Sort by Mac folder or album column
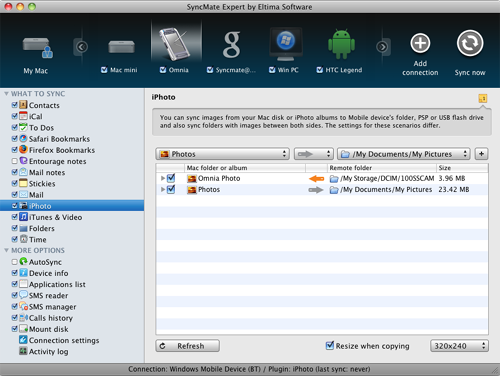The height and width of the screenshot is (376, 500). [x=245, y=168]
